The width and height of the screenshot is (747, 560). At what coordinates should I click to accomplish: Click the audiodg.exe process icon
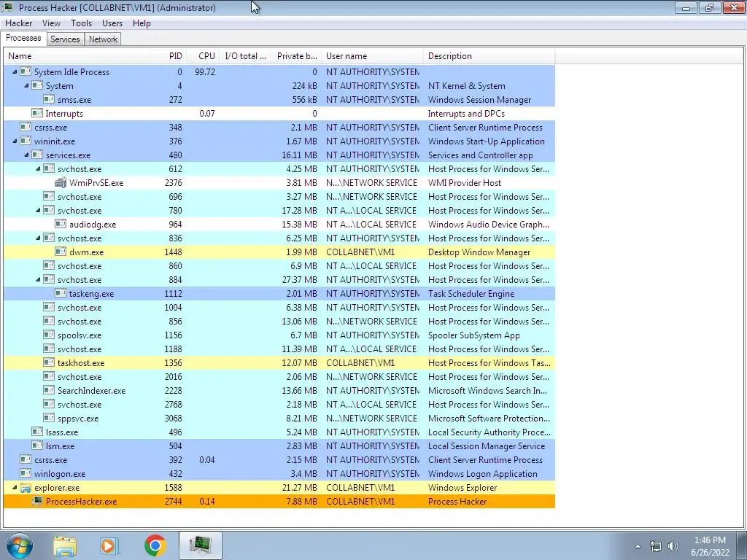pyautogui.click(x=61, y=225)
